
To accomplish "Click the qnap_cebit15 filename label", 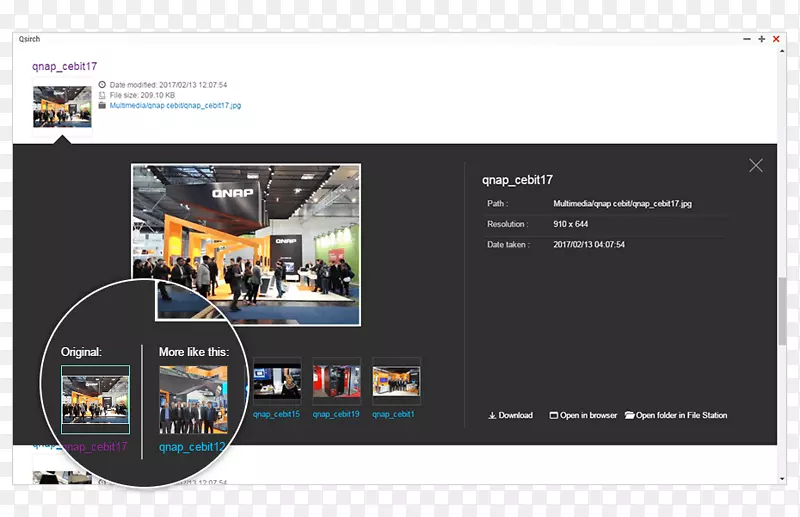I will 277,414.
